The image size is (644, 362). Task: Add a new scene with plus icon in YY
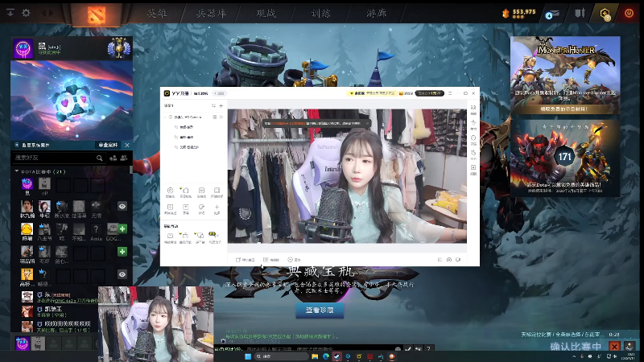click(x=221, y=105)
